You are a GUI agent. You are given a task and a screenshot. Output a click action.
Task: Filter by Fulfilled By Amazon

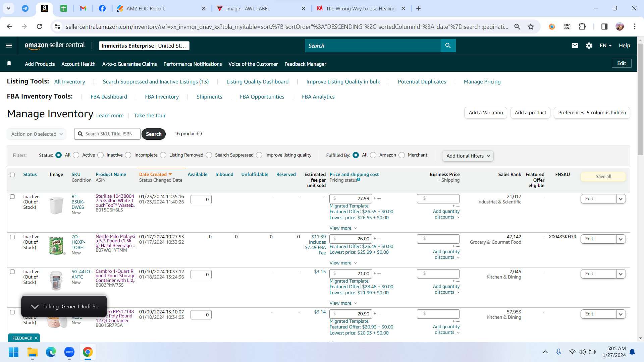pos(373,155)
